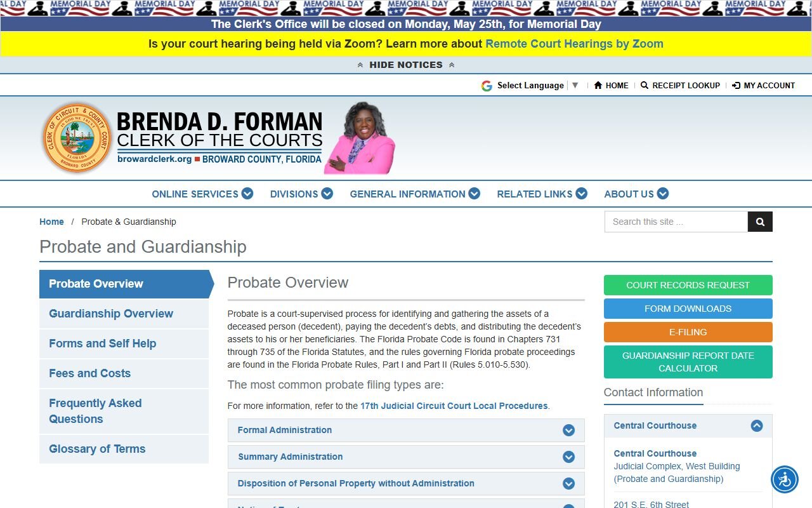Image resolution: width=812 pixels, height=508 pixels.
Task: Click the Google translate logo icon
Action: [487, 86]
